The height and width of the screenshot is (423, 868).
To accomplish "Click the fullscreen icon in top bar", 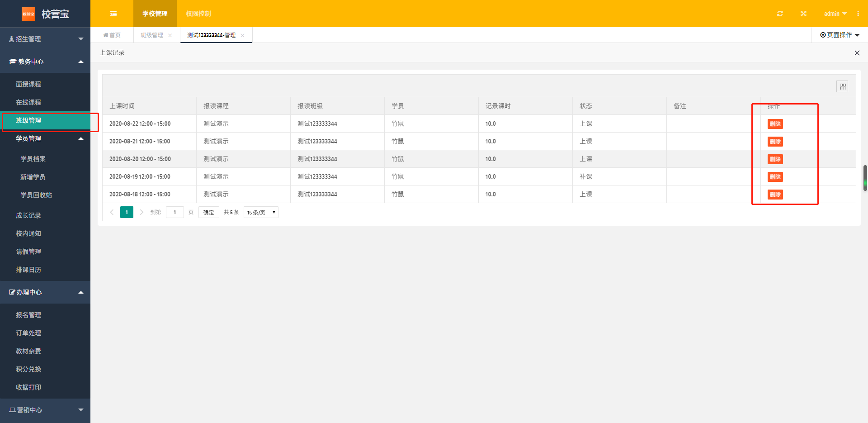I will [803, 14].
